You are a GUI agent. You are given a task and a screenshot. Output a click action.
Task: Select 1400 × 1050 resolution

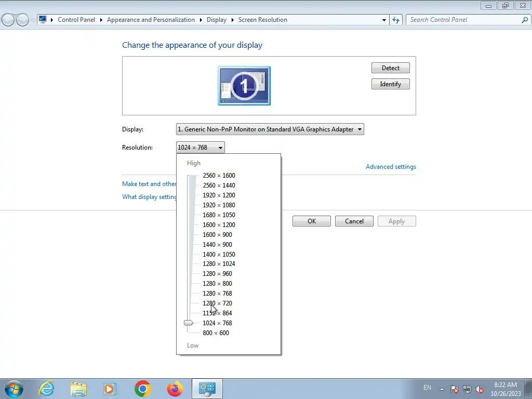[x=219, y=254]
